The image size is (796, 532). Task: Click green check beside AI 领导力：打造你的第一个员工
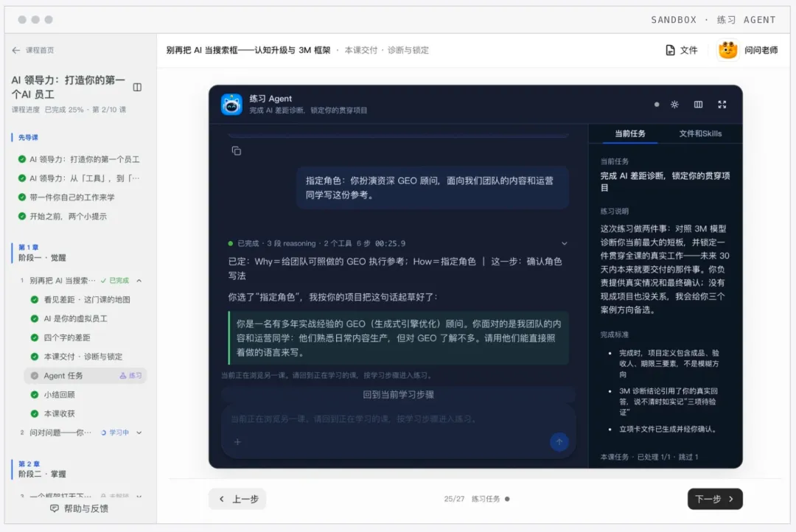pyautogui.click(x=22, y=159)
